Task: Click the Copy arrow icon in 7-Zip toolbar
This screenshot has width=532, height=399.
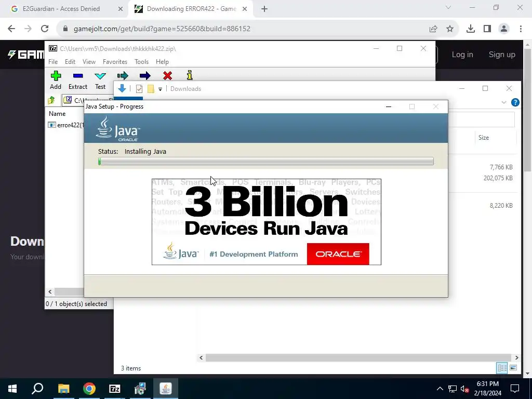Action: (x=123, y=76)
